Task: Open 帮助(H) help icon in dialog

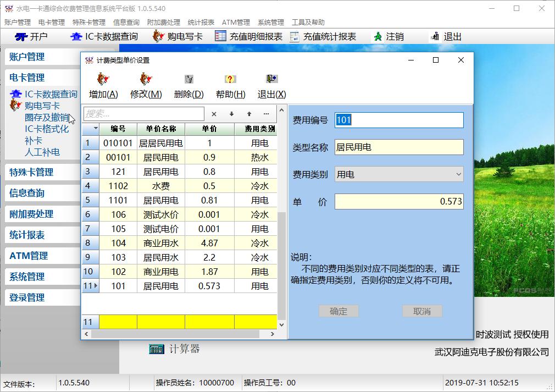Action: [x=230, y=79]
